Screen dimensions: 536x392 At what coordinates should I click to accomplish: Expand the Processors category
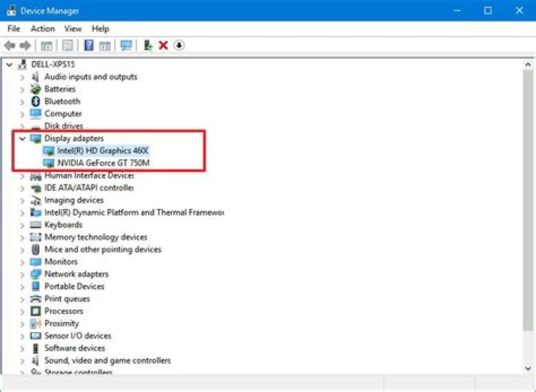click(x=22, y=312)
